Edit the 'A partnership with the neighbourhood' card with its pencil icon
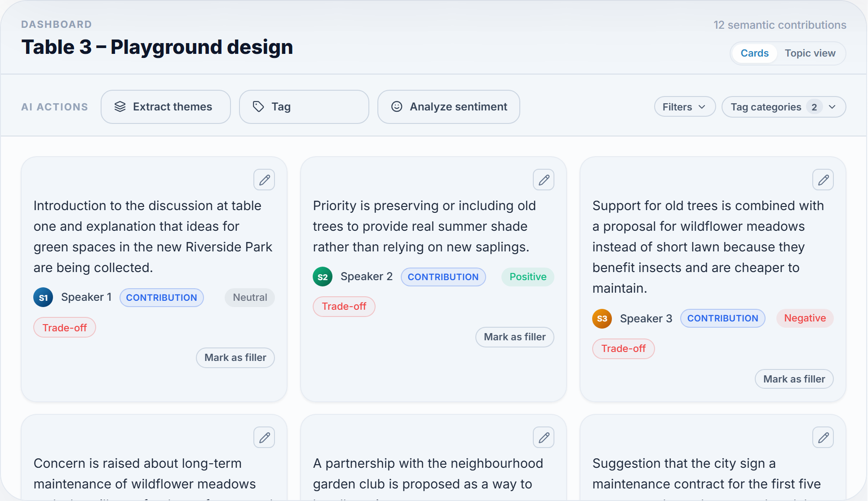This screenshot has height=501, width=868. point(544,437)
